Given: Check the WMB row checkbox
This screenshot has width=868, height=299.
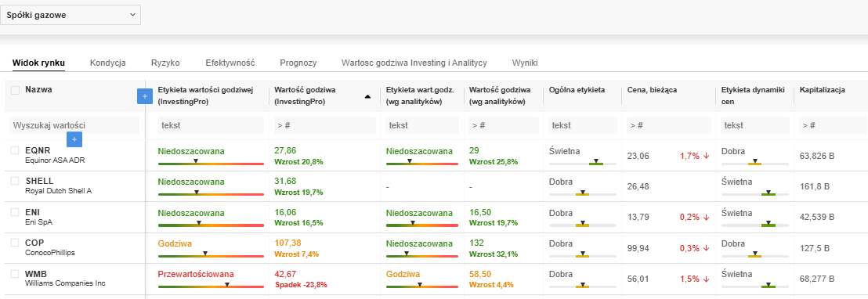Looking at the screenshot, I should [x=15, y=274].
